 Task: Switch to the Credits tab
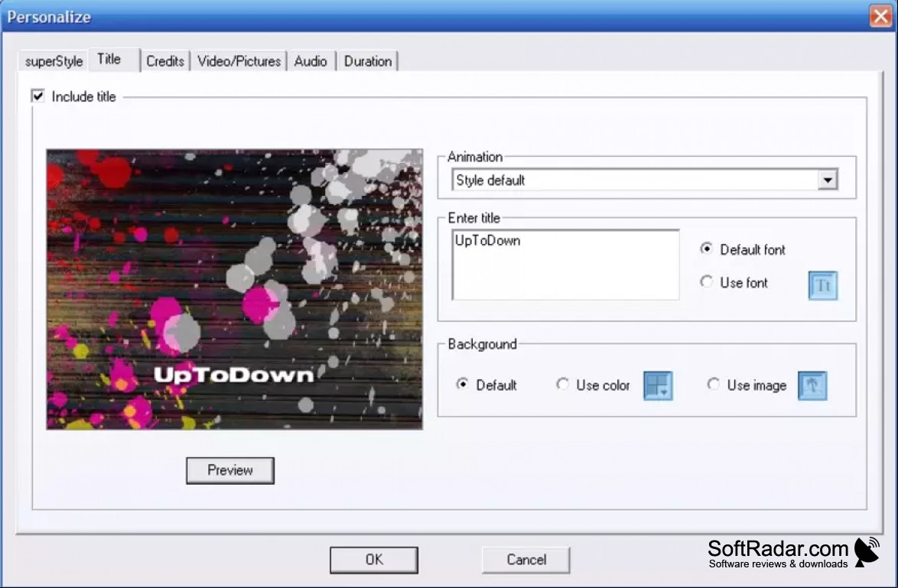pos(165,61)
